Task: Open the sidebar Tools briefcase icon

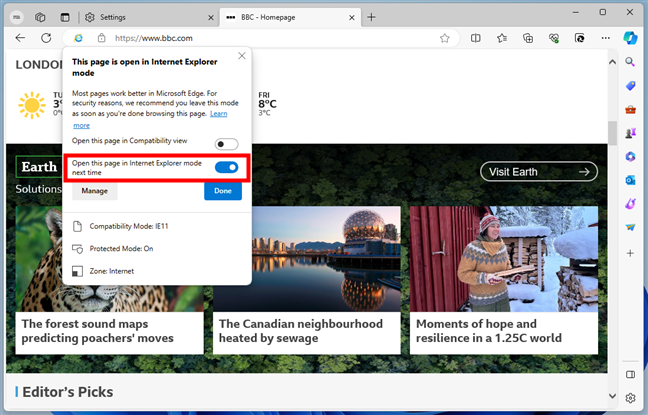Action: pos(630,110)
